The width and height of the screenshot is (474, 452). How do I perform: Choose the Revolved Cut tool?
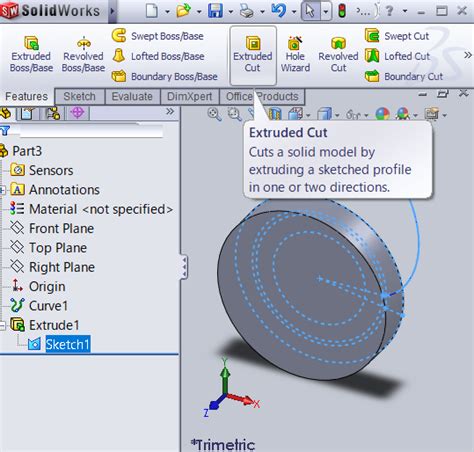[x=338, y=54]
